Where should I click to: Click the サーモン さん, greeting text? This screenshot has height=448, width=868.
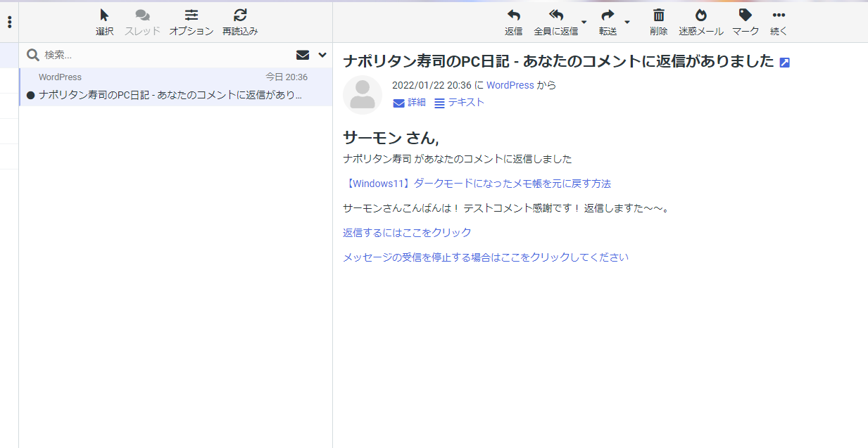391,138
